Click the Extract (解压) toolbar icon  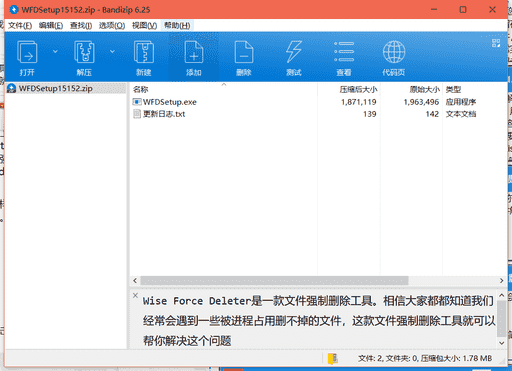[84, 52]
